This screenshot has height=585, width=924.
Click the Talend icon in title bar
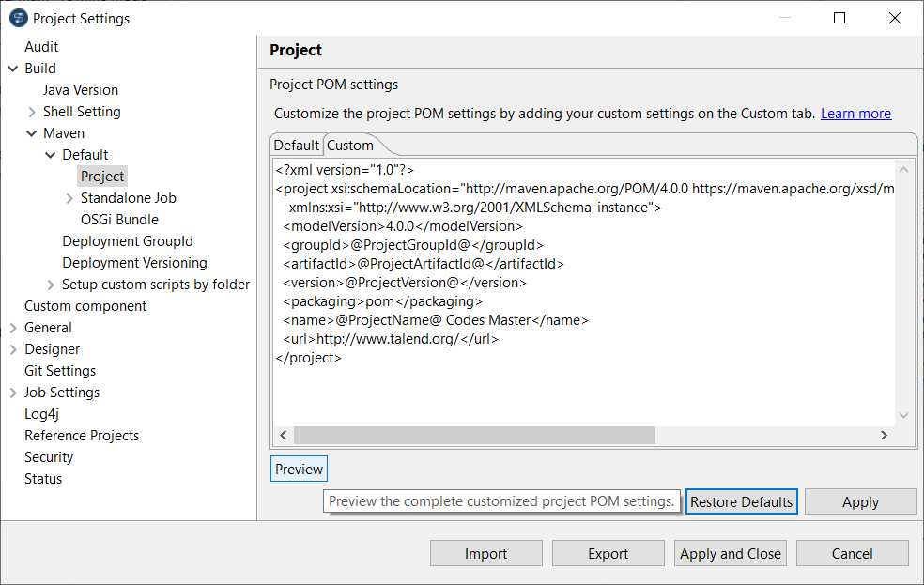[x=18, y=18]
